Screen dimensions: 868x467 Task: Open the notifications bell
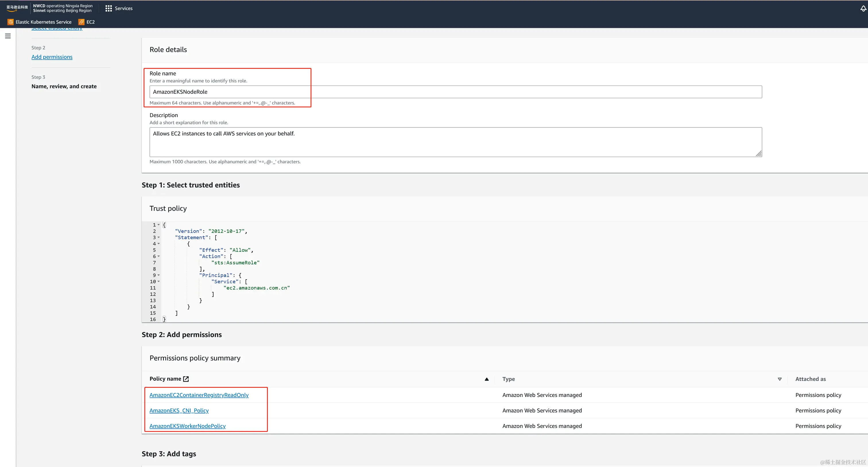[x=863, y=8]
